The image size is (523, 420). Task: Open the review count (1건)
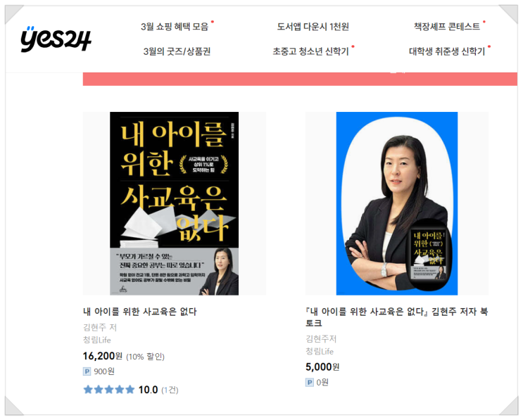click(170, 390)
